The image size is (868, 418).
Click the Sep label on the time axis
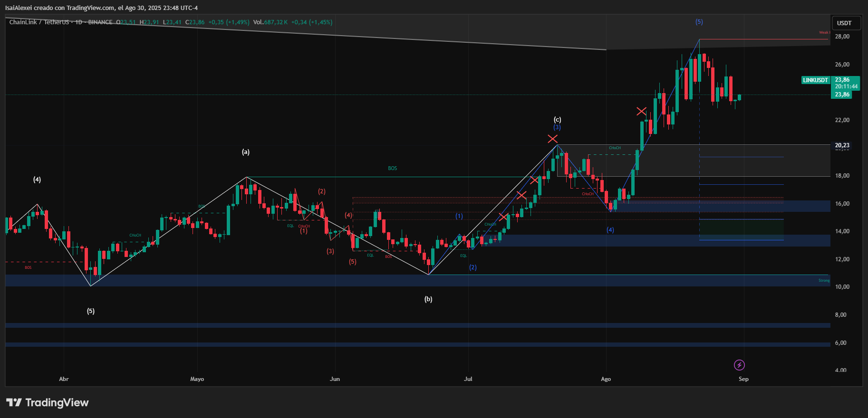743,379
